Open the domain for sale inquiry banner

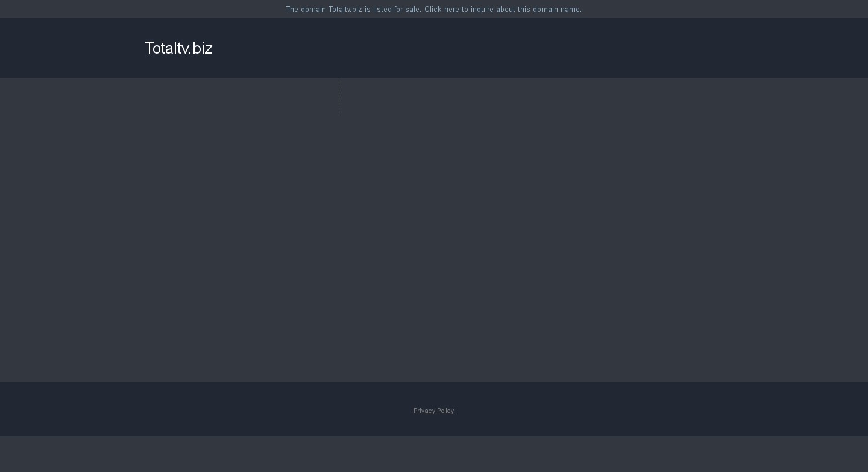tap(433, 10)
